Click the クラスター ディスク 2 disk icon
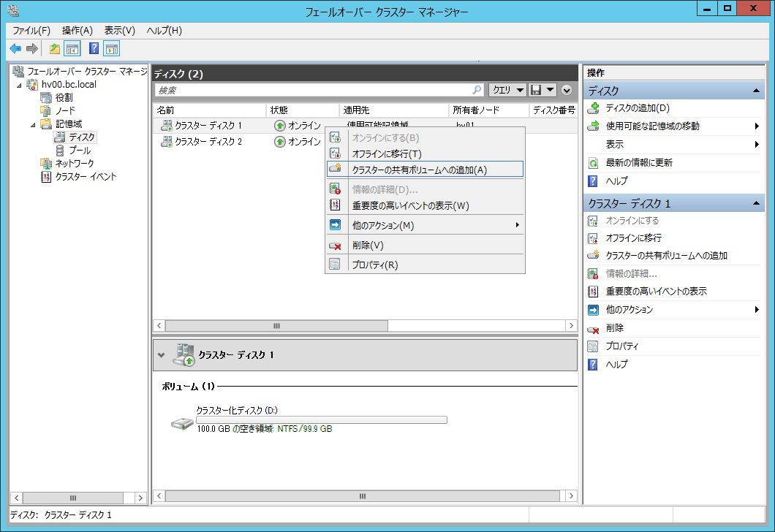 [x=167, y=142]
